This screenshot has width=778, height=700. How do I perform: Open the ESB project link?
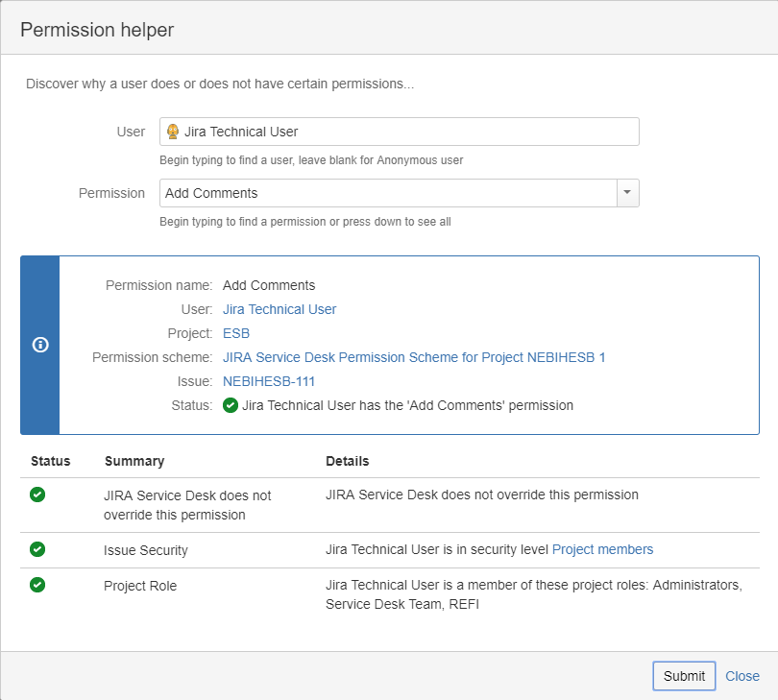click(x=236, y=333)
